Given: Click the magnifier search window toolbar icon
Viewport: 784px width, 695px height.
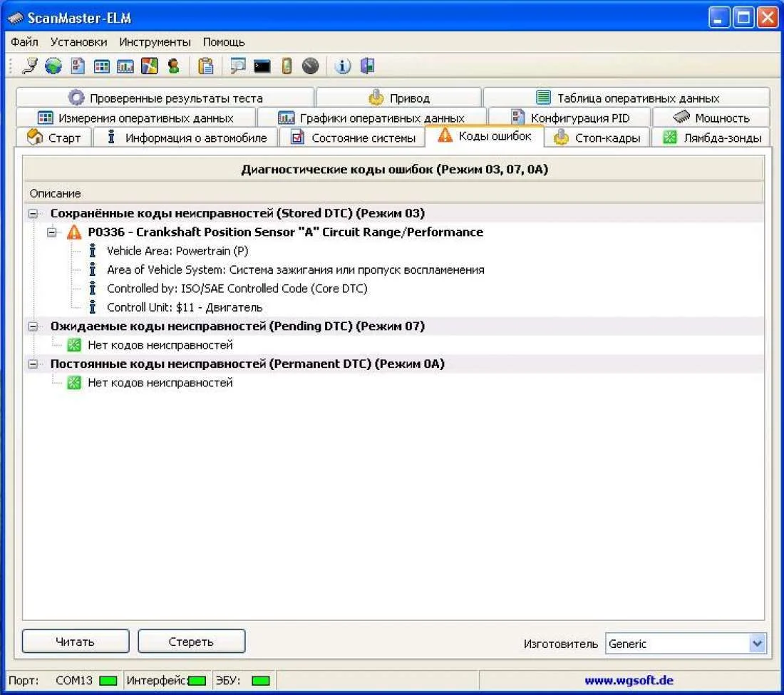Looking at the screenshot, I should pos(237,66).
